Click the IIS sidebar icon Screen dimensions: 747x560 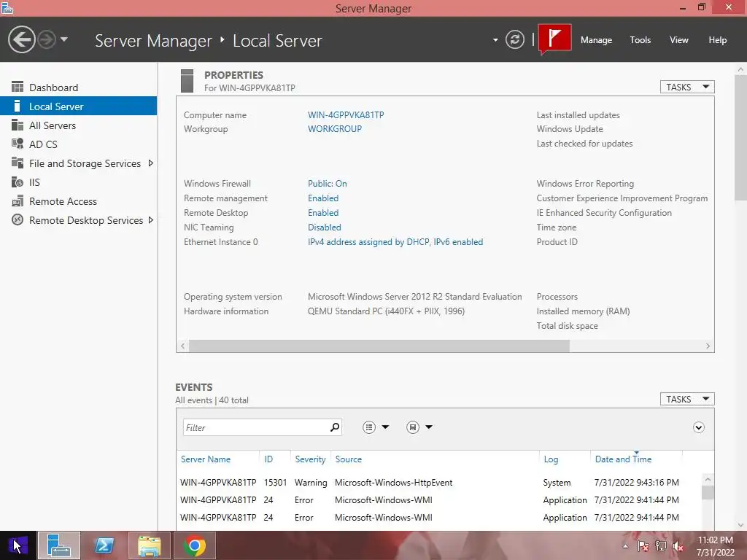(x=18, y=182)
